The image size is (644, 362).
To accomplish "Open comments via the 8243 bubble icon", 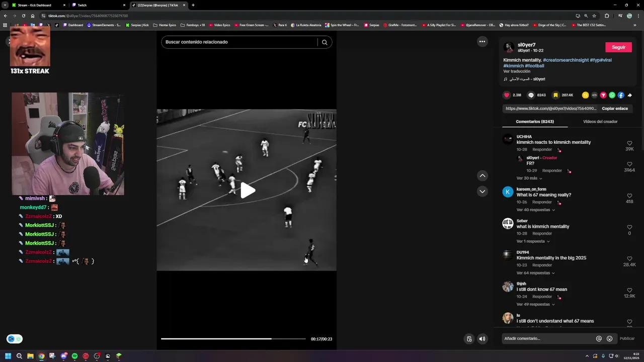I will 531,95.
